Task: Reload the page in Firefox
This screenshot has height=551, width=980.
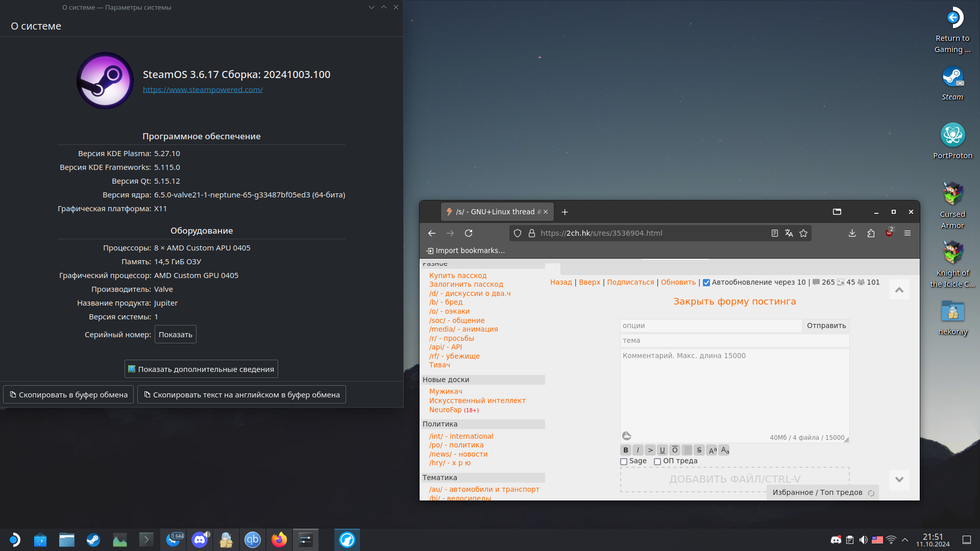Action: 469,233
